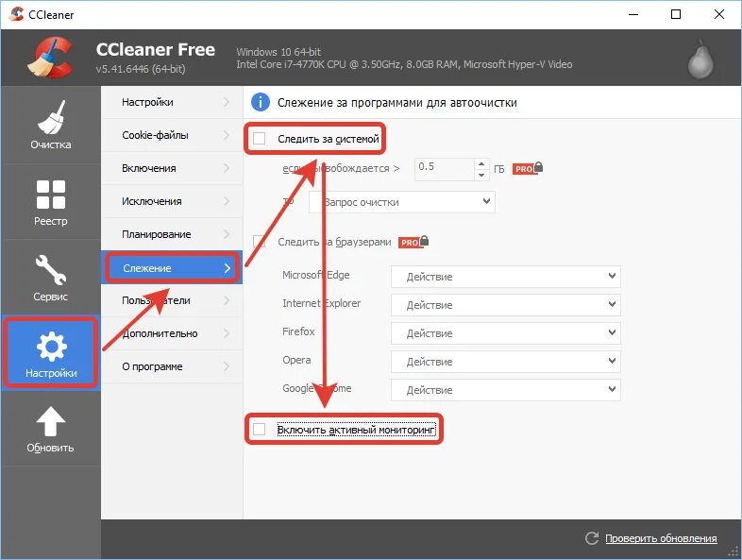
Task: Click the window resize grip corner
Action: coord(734,552)
